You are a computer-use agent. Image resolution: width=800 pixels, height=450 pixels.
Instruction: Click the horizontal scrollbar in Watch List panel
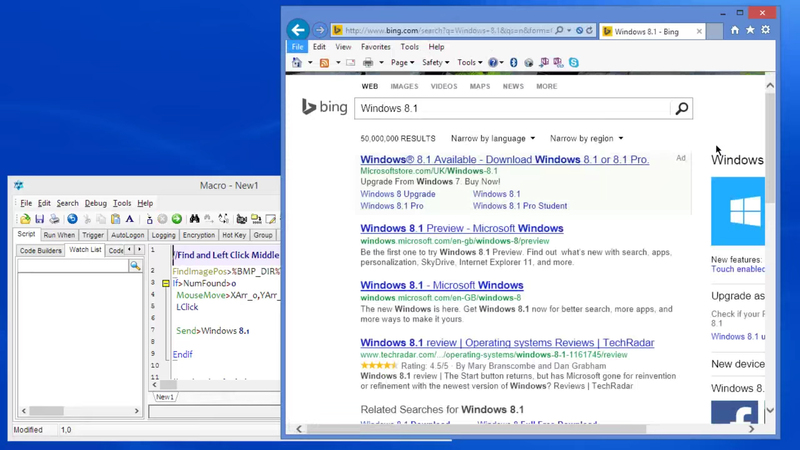[80, 411]
